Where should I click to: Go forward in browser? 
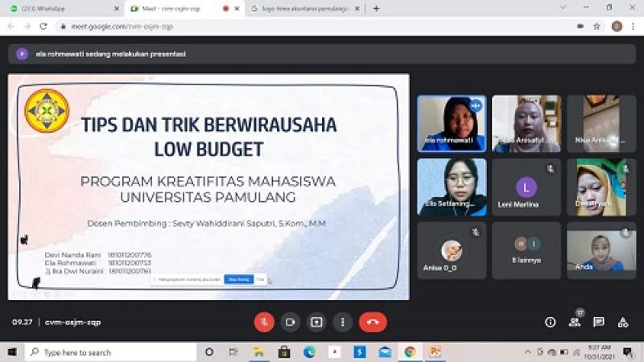point(27,27)
